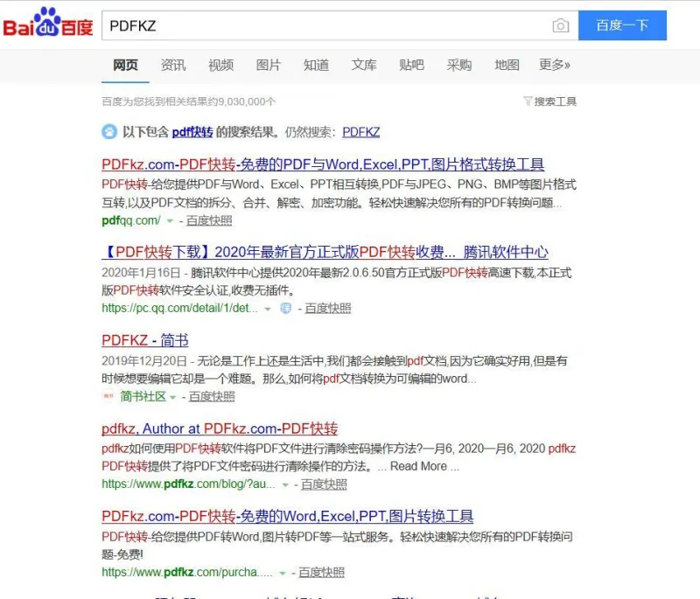Screen dimensions: 700x599
Task: Open the PDFKZ - 简书 result
Action: 145,340
